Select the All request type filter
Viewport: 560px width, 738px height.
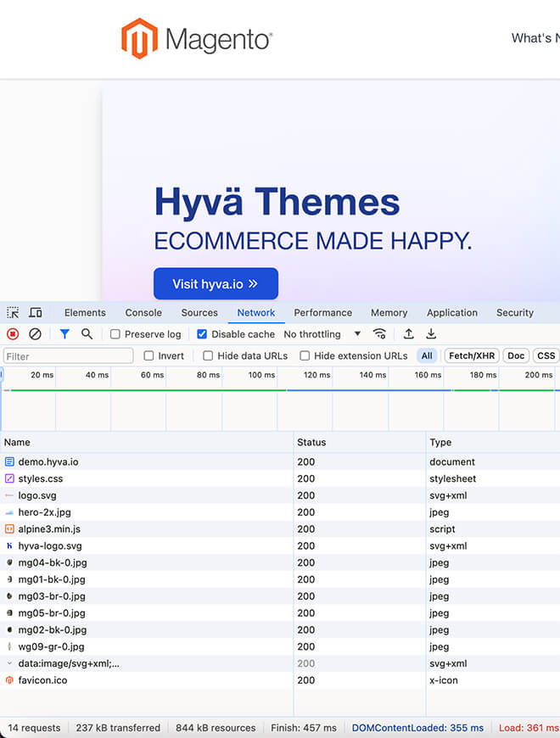tap(427, 355)
